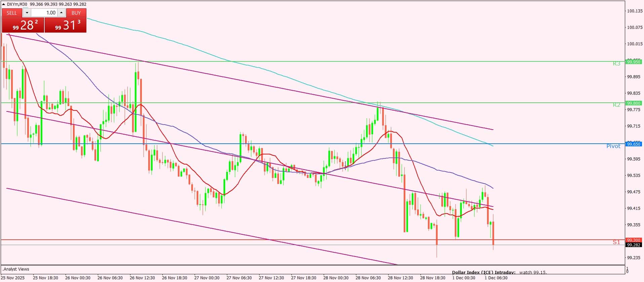Click the 28 Nov 00:30 time label
Viewport: 644px width, 282px height.
pyautogui.click(x=336, y=278)
